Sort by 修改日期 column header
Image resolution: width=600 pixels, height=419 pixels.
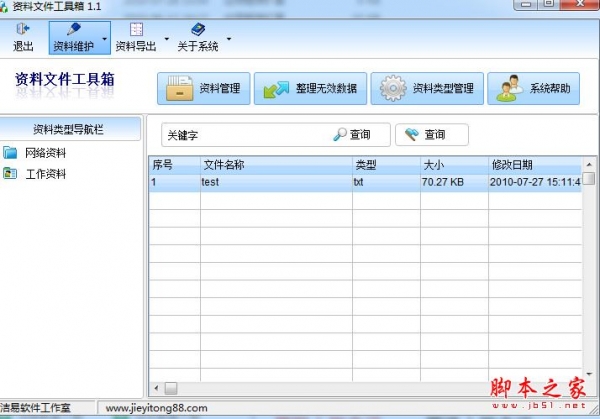(x=535, y=165)
